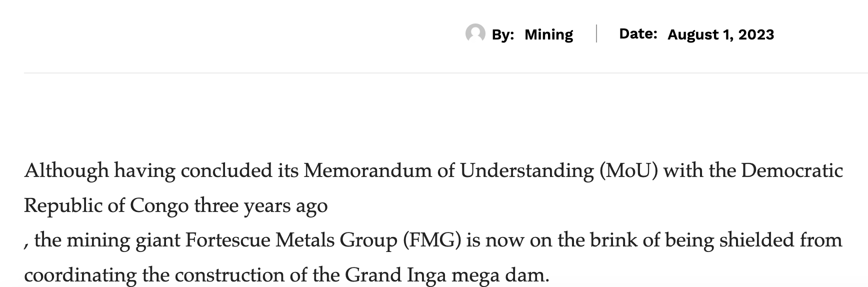The width and height of the screenshot is (868, 287).
Task: Click the horizontal divider line under byline
Action: [446, 73]
